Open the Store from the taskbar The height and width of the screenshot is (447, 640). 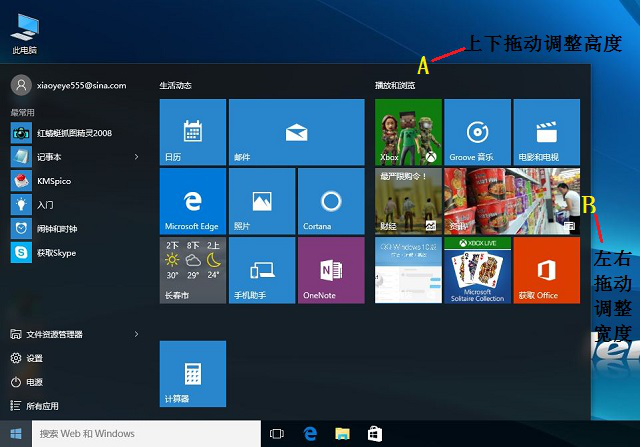[x=375, y=434]
